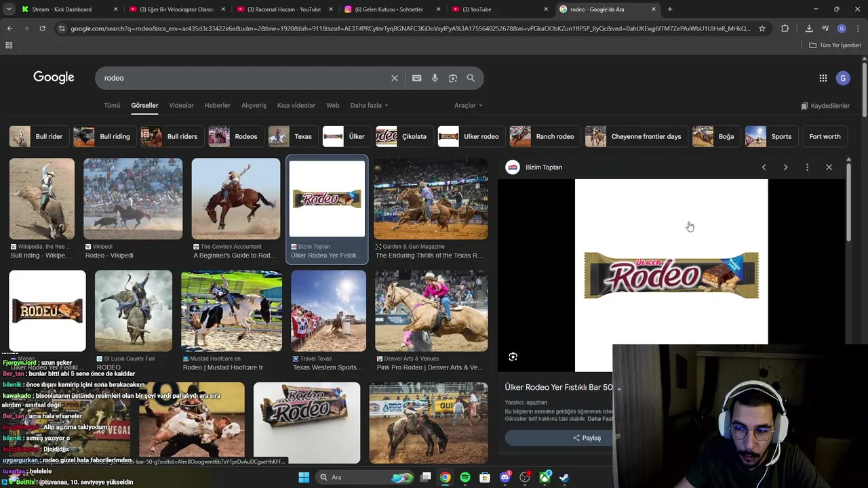
Task: Go to Google homepage logo
Action: [54, 77]
